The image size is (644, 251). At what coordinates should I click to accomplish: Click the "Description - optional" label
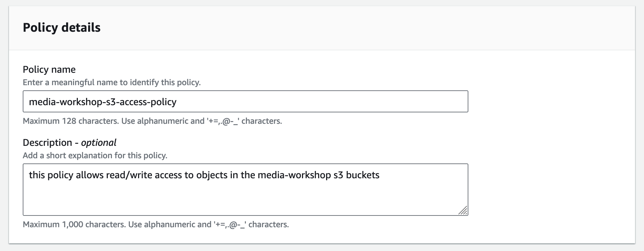point(69,143)
